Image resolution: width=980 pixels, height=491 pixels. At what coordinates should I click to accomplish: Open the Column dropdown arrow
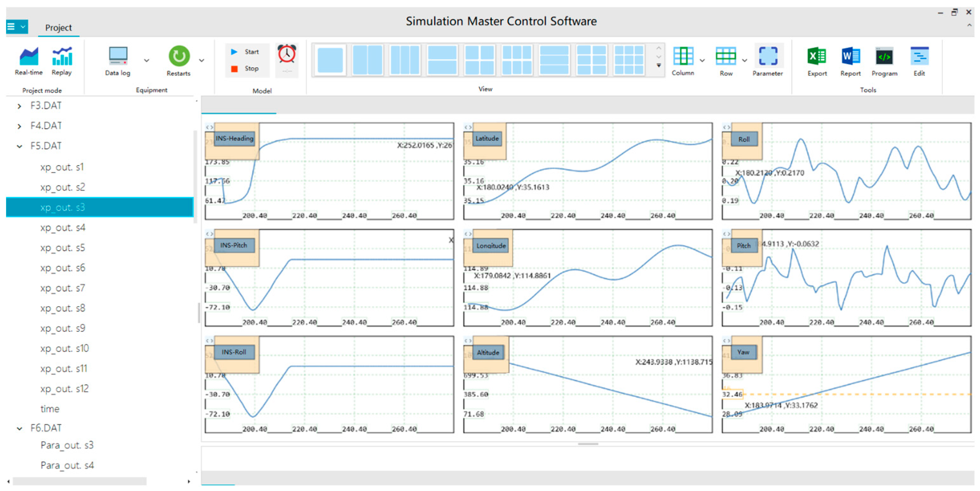702,60
